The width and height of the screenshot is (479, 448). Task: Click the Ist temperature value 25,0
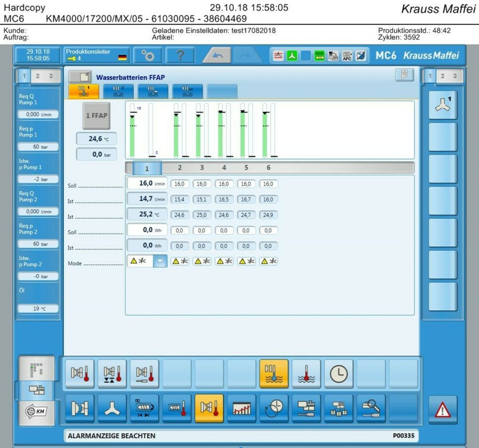pos(202,215)
